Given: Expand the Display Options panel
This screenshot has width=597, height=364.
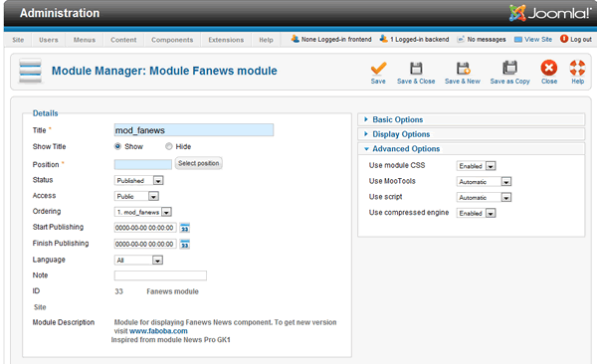Looking at the screenshot, I should (x=471, y=134).
